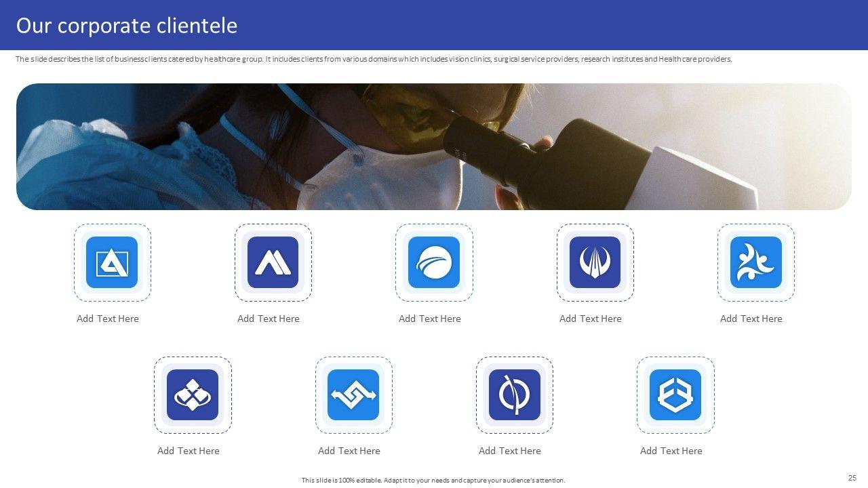Click the trident crest client logo
Viewport: 868px width, 488px height.
click(595, 263)
